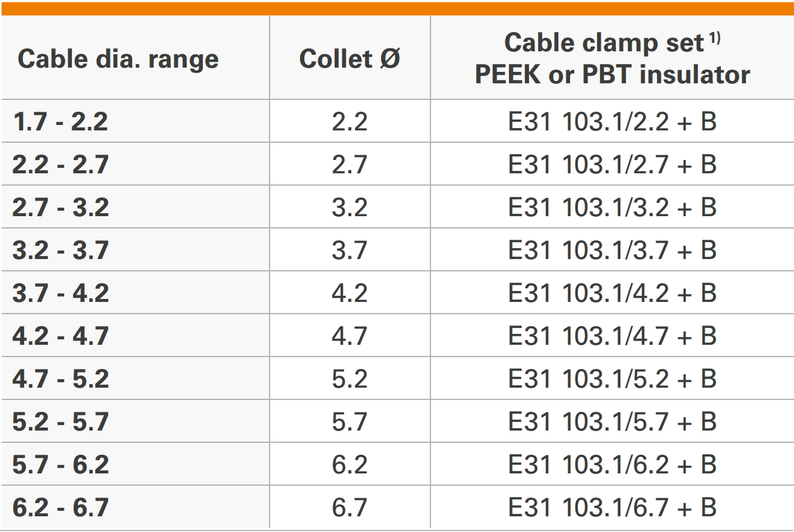794x532 pixels.
Task: Click the 5.2 - 5.7 cable range cell
Action: (60, 422)
